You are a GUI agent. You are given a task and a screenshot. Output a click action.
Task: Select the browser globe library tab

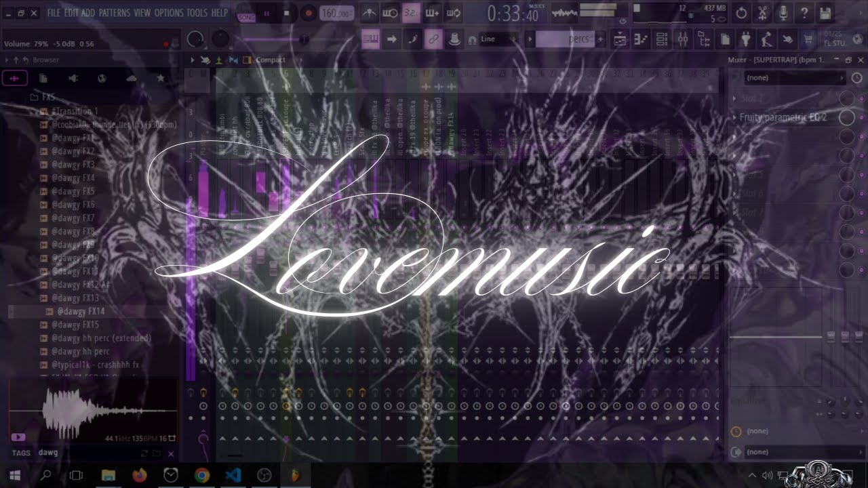point(102,79)
